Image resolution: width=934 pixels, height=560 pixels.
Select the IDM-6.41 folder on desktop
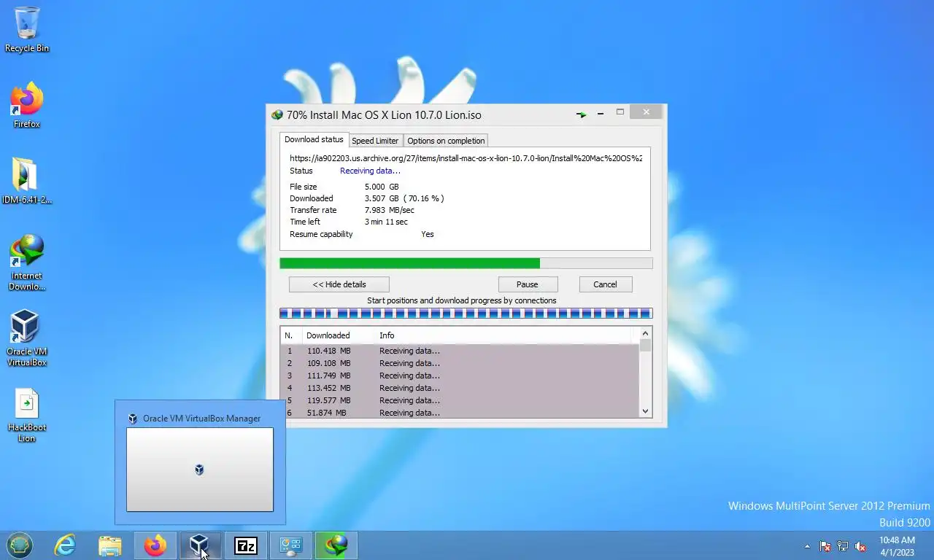point(27,181)
